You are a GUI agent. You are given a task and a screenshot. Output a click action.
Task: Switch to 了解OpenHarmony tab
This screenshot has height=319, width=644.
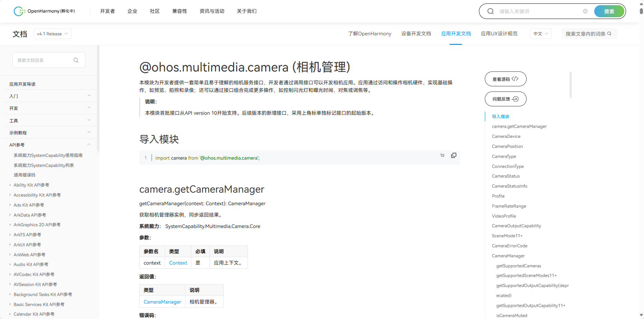(x=370, y=33)
